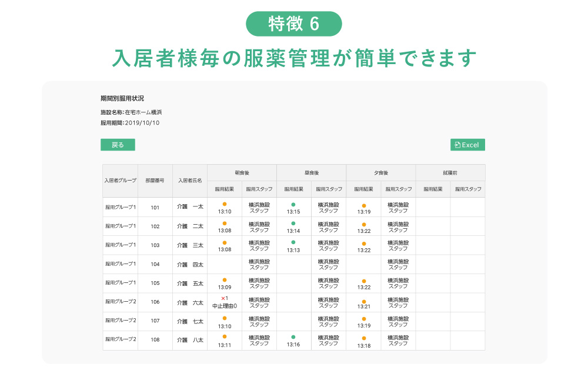
Task: Click 服用グループ2 in row 108
Action: pyautogui.click(x=121, y=339)
